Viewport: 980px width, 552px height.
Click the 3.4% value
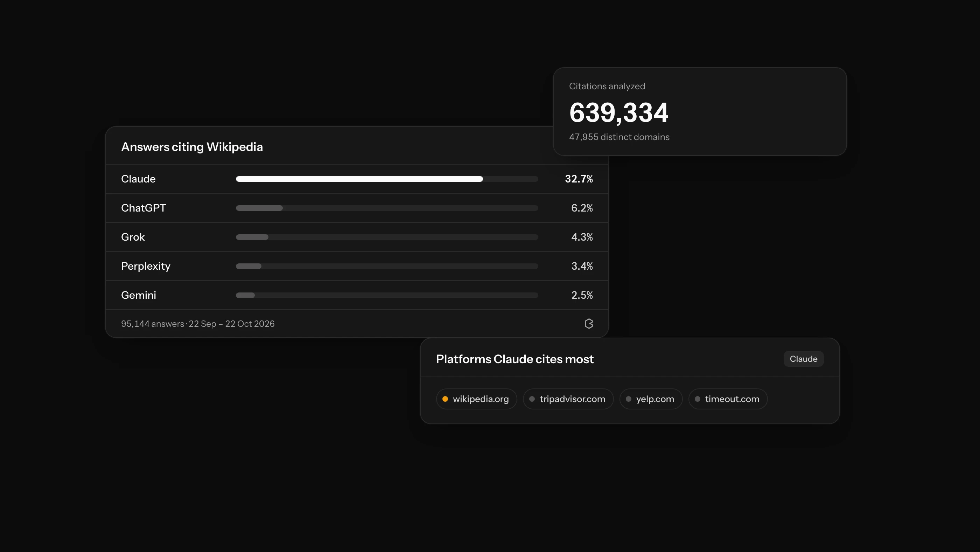tap(582, 266)
